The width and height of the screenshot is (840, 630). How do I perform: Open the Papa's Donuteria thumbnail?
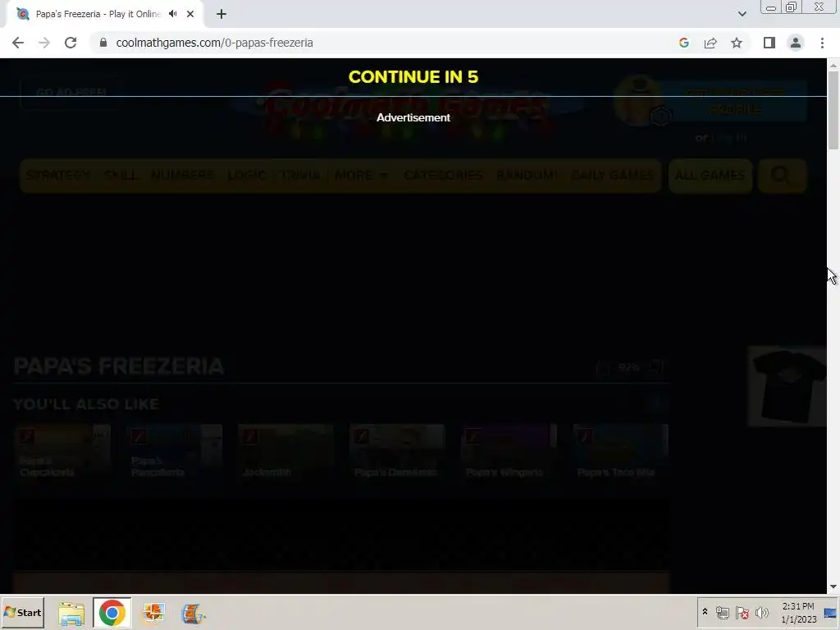pos(397,453)
